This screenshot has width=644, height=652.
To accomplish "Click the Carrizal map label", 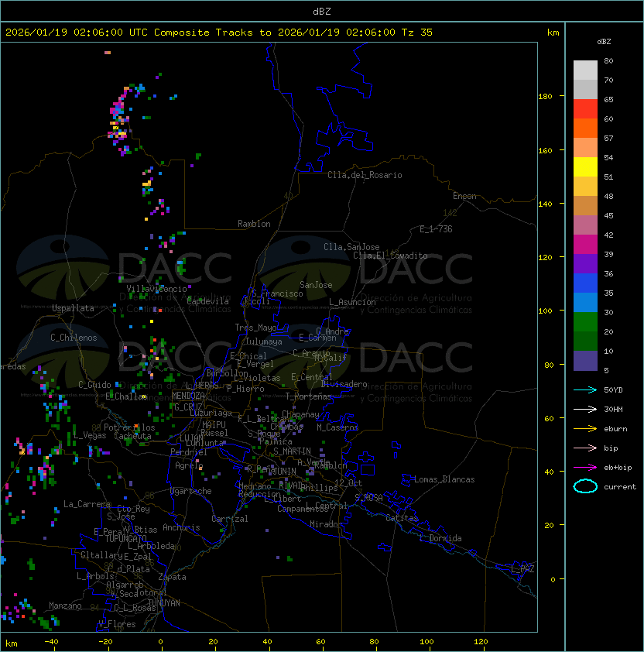I will click(229, 519).
